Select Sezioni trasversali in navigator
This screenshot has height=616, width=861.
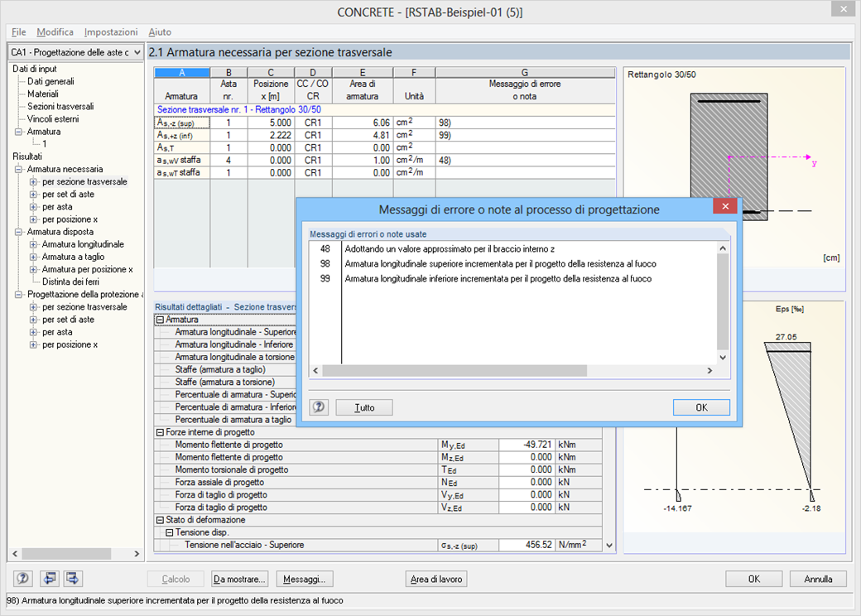(x=60, y=107)
